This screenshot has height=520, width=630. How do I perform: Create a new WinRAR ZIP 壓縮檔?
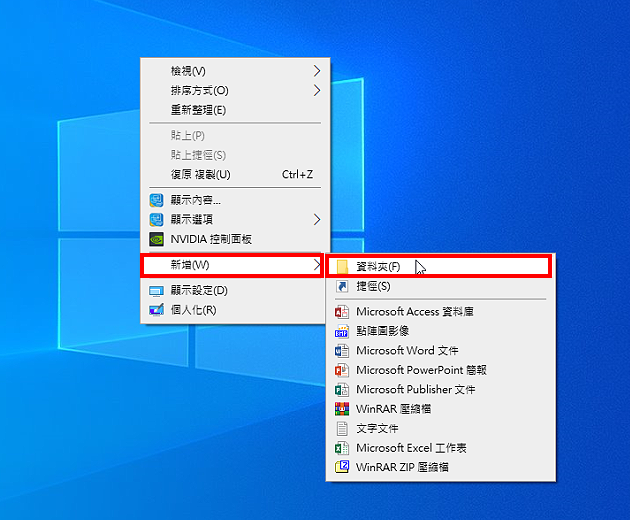click(x=441, y=467)
